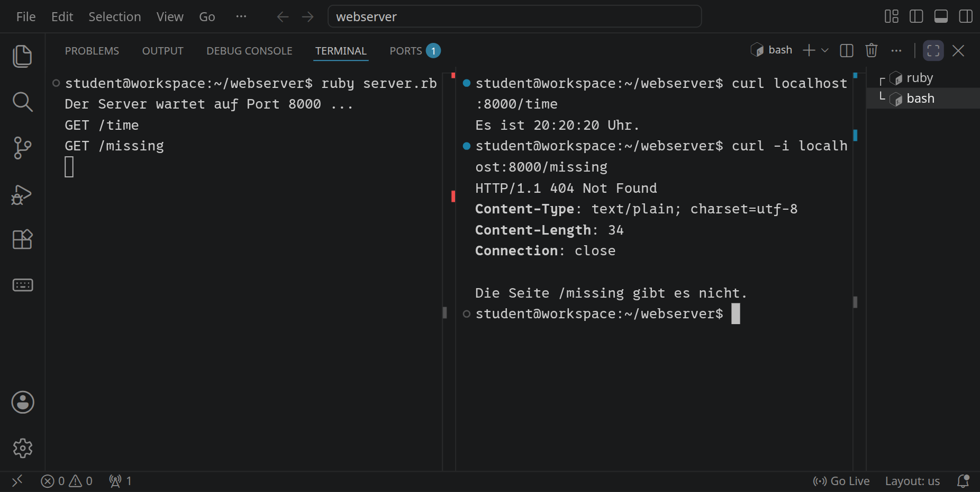The height and width of the screenshot is (492, 980).
Task: Open the Selection menu
Action: tap(115, 17)
